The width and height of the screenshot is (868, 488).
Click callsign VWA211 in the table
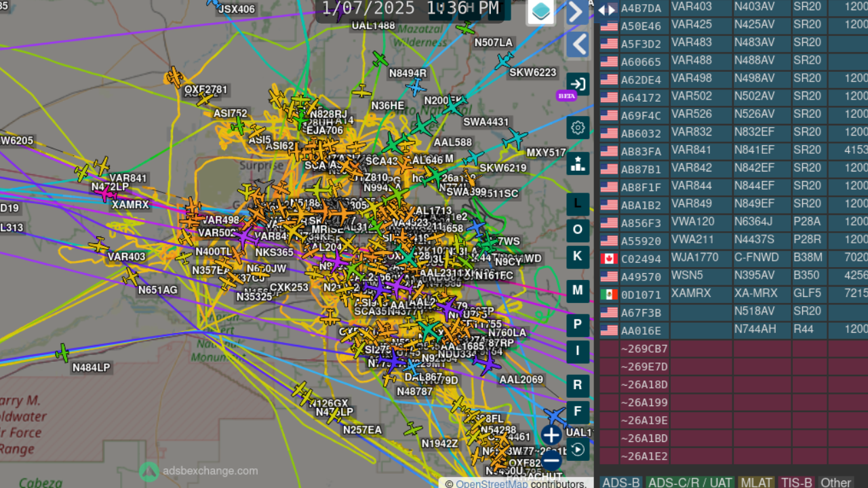click(692, 239)
